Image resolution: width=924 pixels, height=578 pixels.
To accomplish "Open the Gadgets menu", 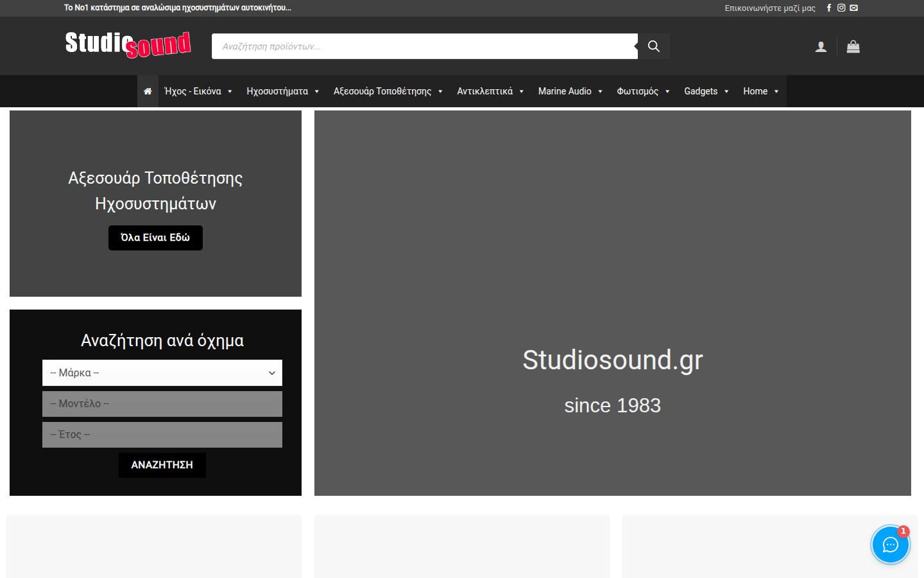I will coord(706,91).
